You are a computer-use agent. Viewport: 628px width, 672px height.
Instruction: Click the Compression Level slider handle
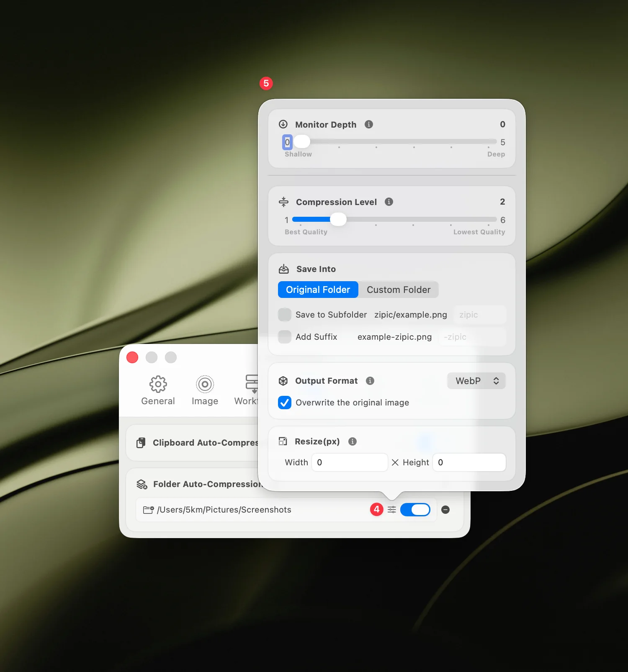[338, 219]
